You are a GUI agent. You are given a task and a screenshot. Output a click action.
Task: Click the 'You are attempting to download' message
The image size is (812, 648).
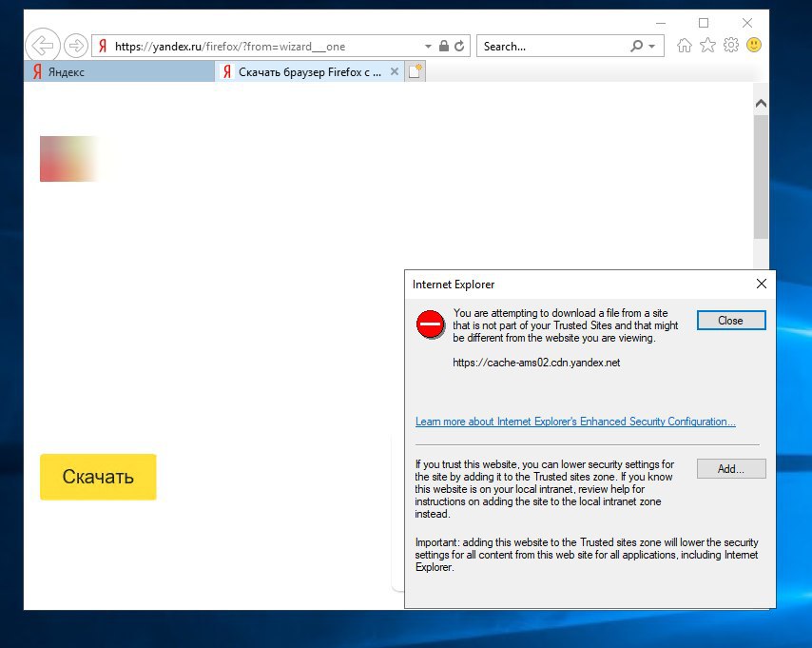coord(565,325)
